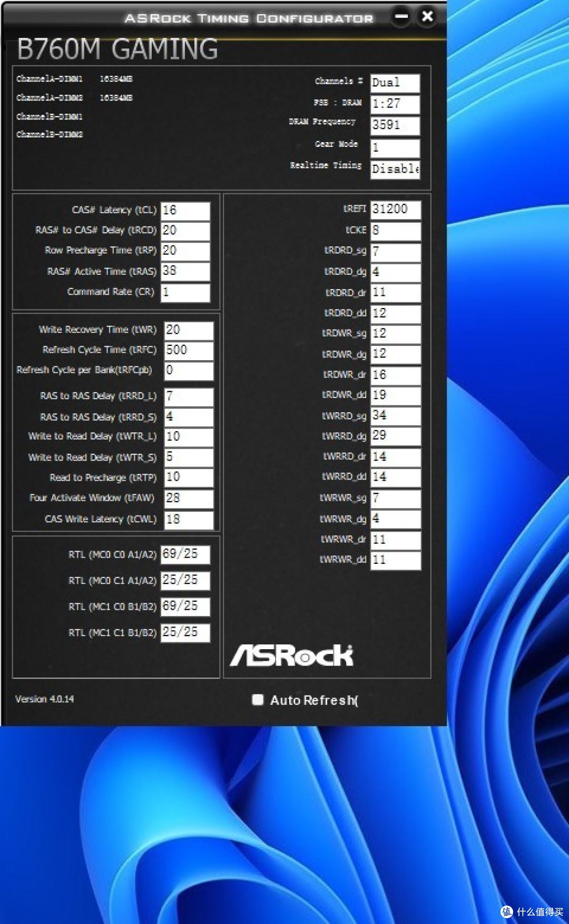Image resolution: width=569 pixels, height=924 pixels.
Task: Select the Read to Precharge (tRTP) field
Action: [189, 478]
